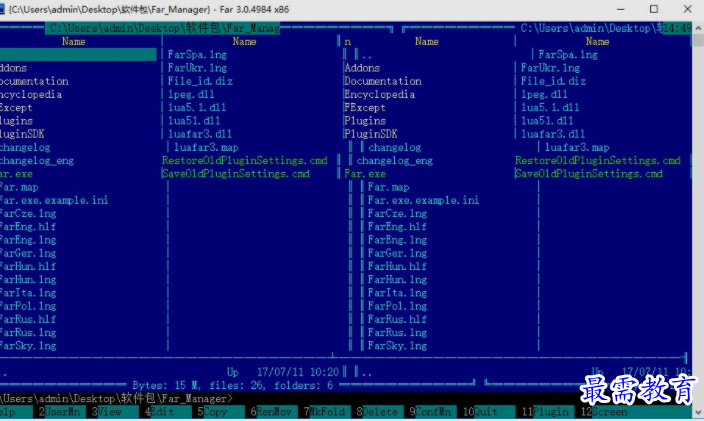Select FExcept folder in the right panel
The height and width of the screenshot is (421, 704).
tap(365, 108)
